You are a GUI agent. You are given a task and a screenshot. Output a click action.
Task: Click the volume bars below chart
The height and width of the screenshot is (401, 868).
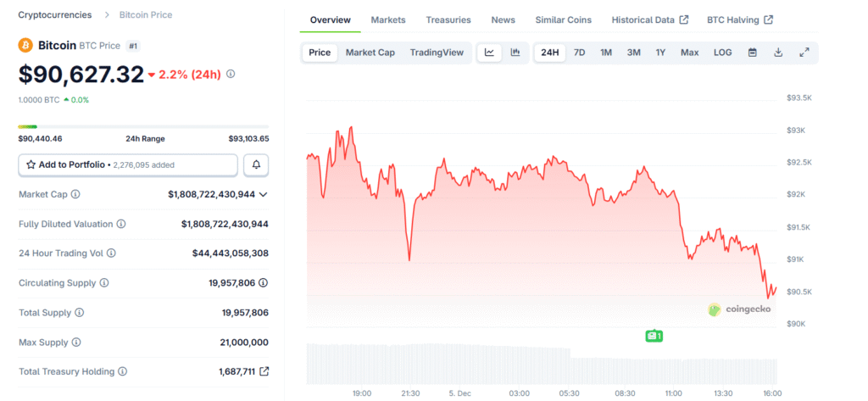click(x=542, y=364)
